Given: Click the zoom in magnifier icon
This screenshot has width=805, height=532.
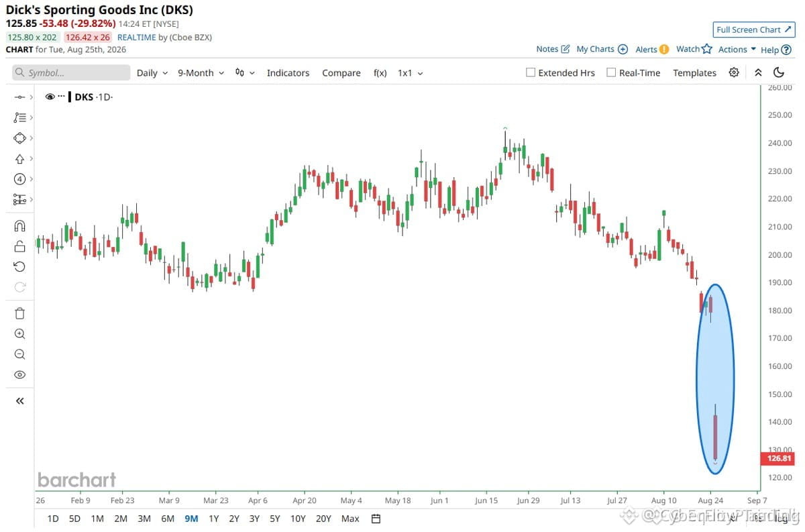Looking at the screenshot, I should pos(19,334).
